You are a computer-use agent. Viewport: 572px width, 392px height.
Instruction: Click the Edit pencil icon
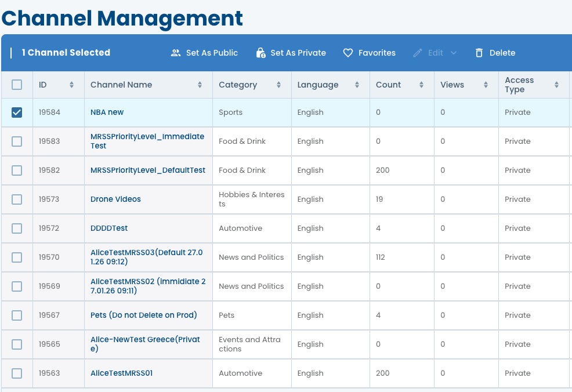pos(417,53)
